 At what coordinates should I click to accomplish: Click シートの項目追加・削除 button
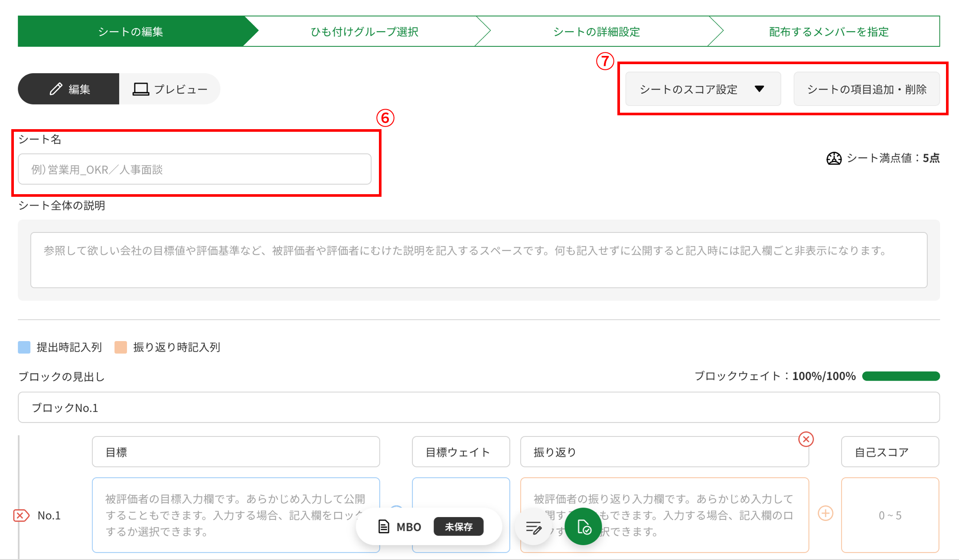click(867, 89)
